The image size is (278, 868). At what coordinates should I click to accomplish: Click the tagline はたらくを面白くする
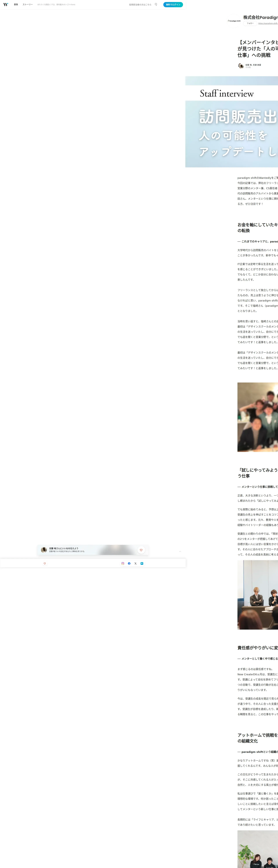pos(56,5)
